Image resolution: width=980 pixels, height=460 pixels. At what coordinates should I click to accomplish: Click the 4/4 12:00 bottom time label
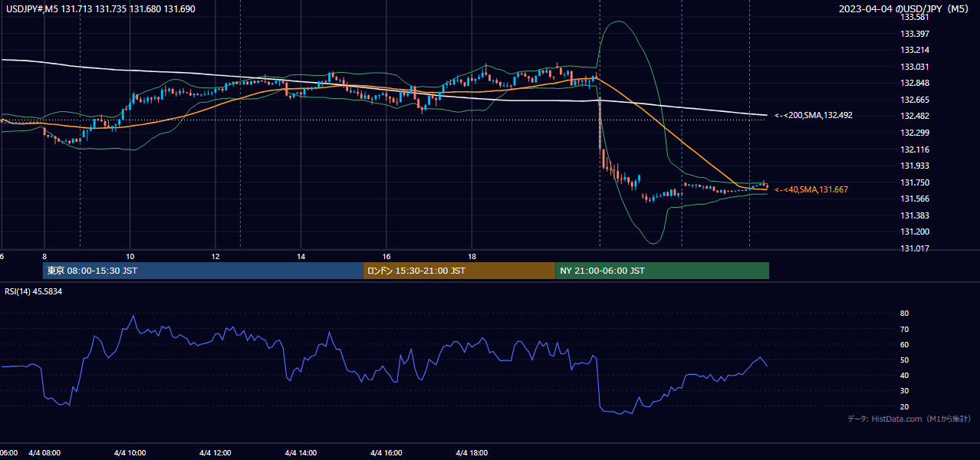coord(215,452)
